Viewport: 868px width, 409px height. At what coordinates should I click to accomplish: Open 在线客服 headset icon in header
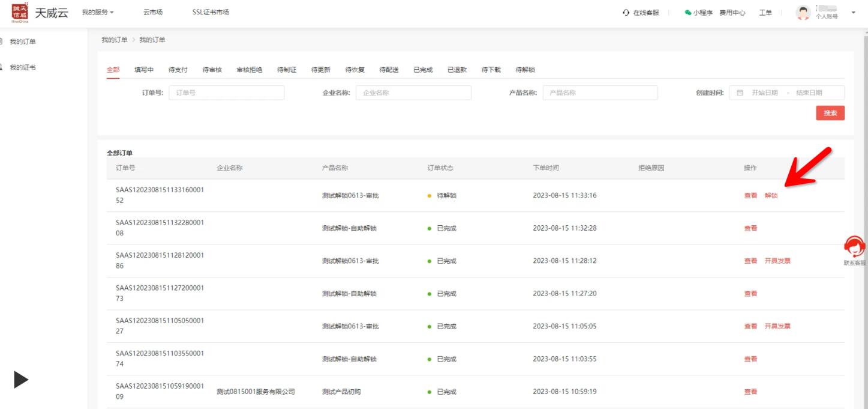[x=626, y=13]
